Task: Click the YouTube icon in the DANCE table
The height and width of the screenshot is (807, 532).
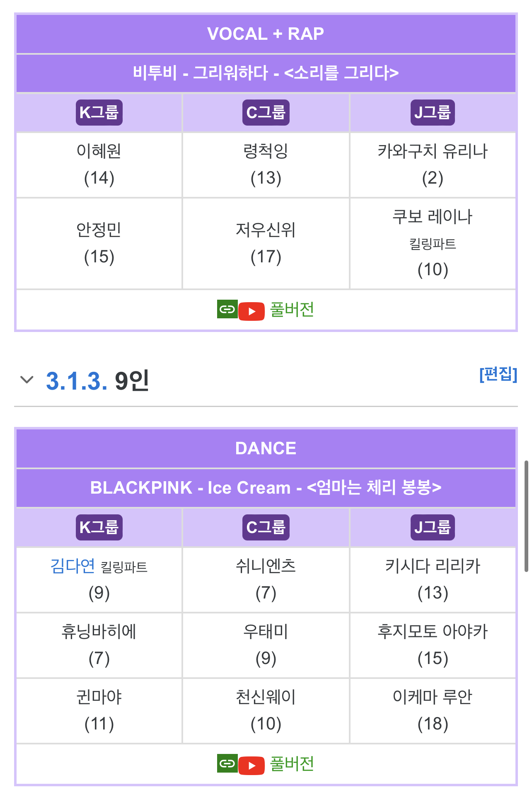Action: [251, 765]
